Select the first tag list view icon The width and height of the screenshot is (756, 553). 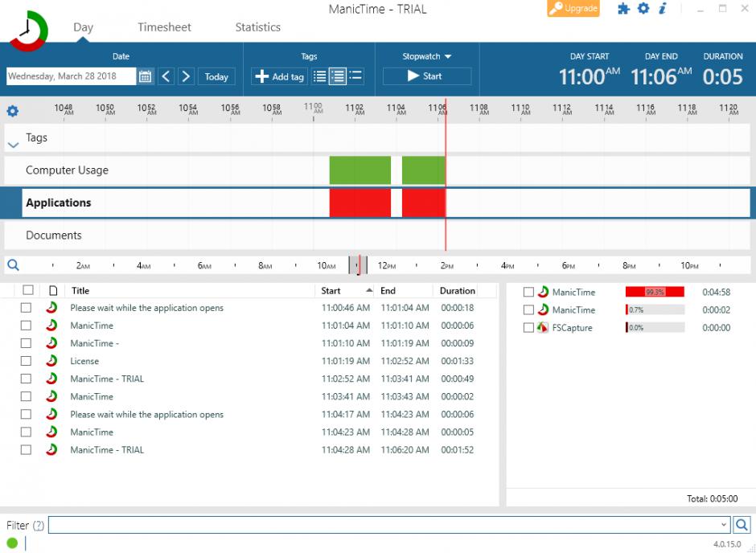coord(319,76)
